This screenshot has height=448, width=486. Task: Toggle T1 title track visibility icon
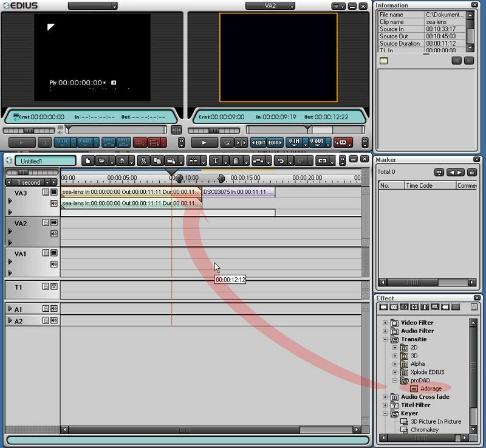coord(54,286)
